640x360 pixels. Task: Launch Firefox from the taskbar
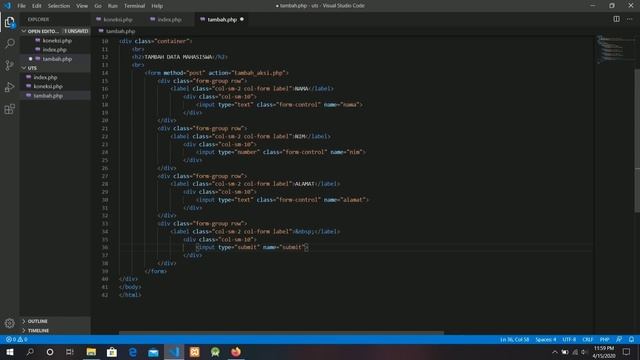[x=236, y=352]
